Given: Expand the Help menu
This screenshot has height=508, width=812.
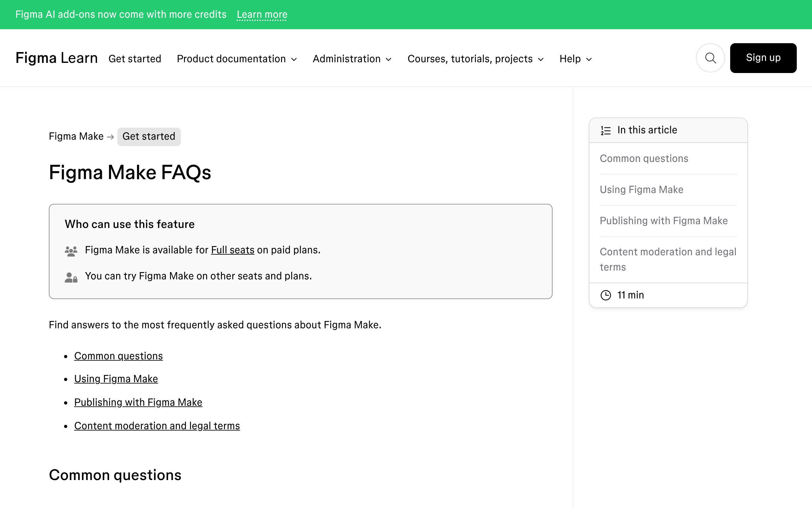Looking at the screenshot, I should pos(575,59).
